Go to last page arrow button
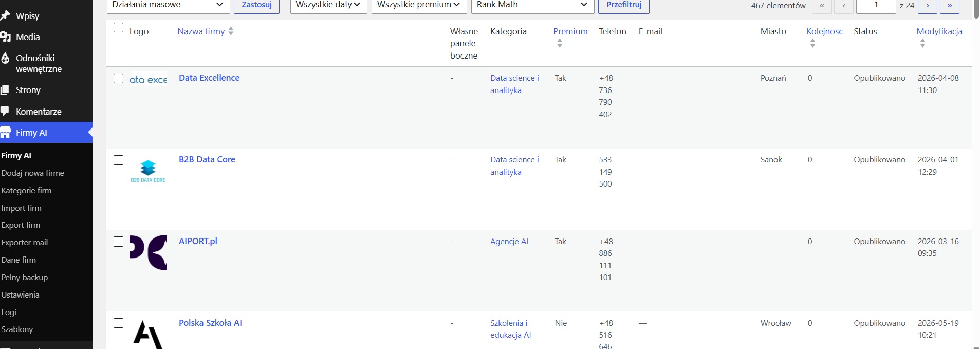The width and height of the screenshot is (980, 349). coord(950,5)
